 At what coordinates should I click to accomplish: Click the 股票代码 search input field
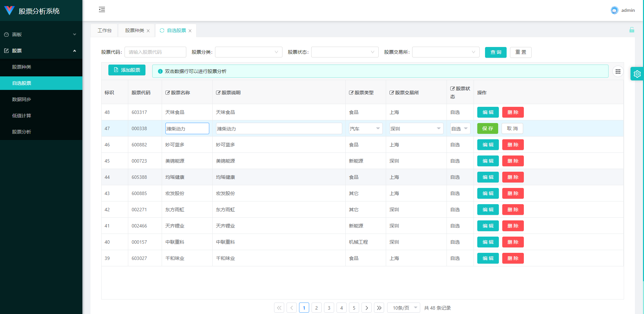point(155,52)
